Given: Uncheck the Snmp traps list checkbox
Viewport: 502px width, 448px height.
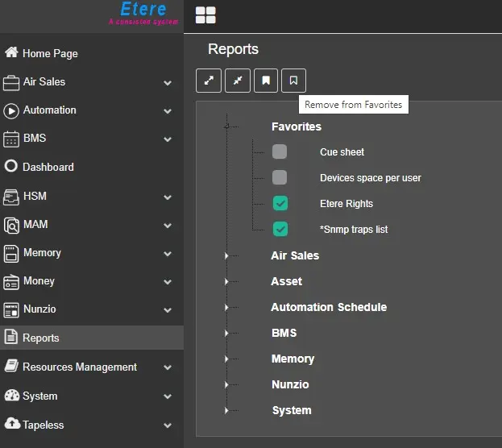Looking at the screenshot, I should point(280,229).
